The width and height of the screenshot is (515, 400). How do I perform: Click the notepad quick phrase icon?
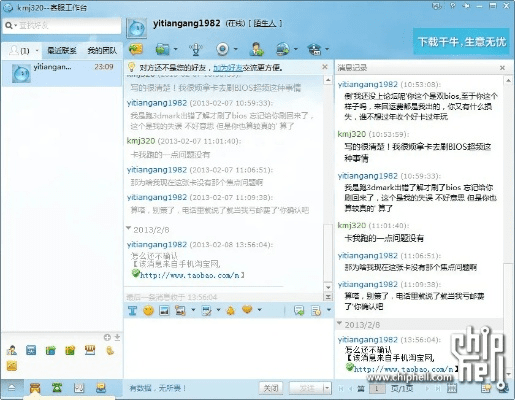point(207,311)
